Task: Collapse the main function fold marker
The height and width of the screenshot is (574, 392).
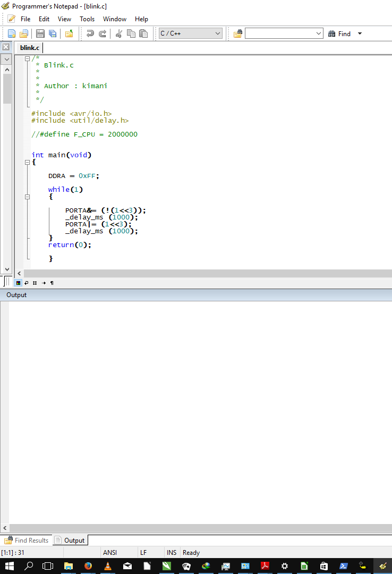Action: tap(27, 162)
